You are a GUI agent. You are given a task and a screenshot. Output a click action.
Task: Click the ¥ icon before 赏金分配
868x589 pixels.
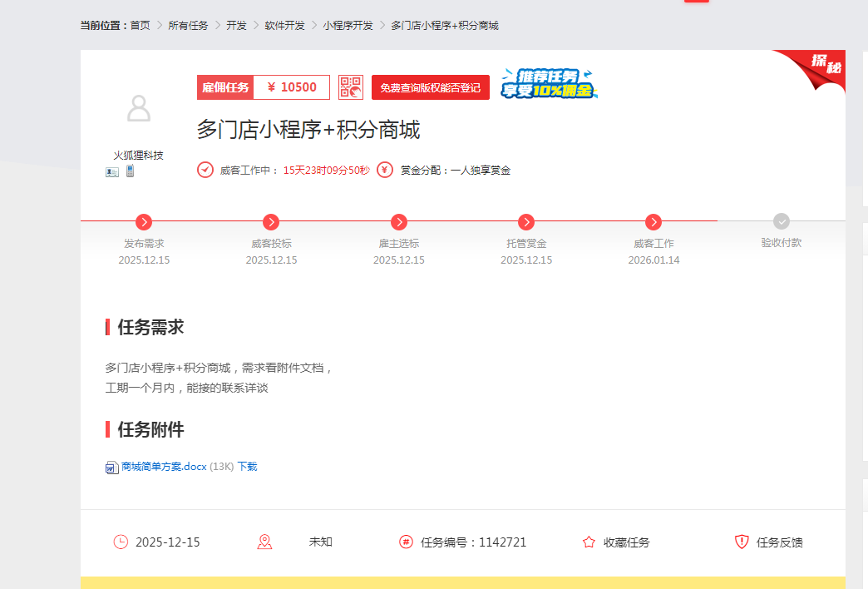coord(384,169)
